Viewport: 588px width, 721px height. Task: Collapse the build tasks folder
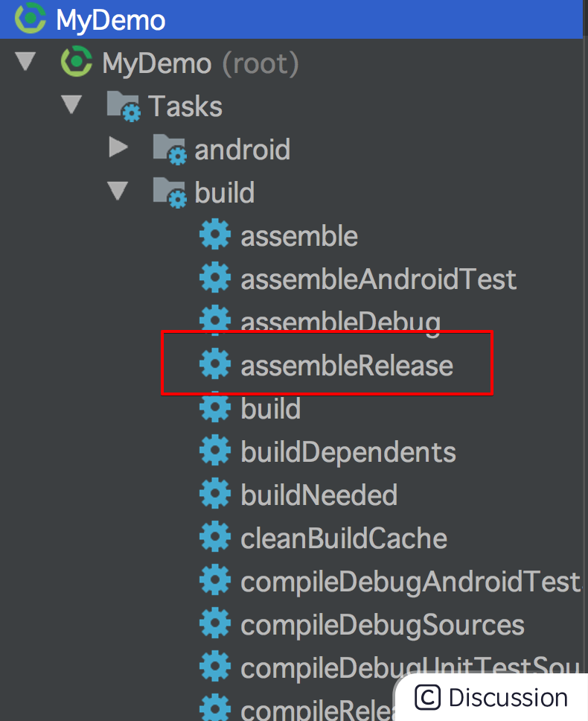pyautogui.click(x=118, y=191)
